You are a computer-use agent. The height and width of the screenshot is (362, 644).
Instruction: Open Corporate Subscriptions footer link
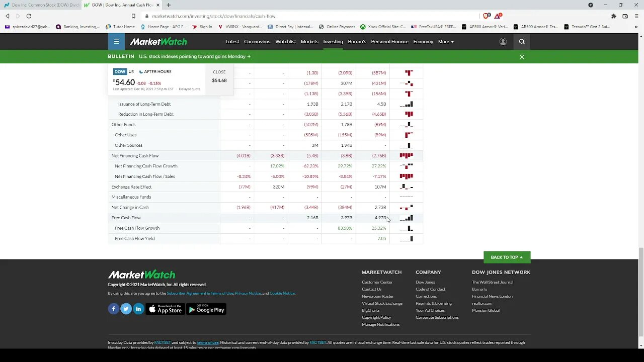point(437,317)
